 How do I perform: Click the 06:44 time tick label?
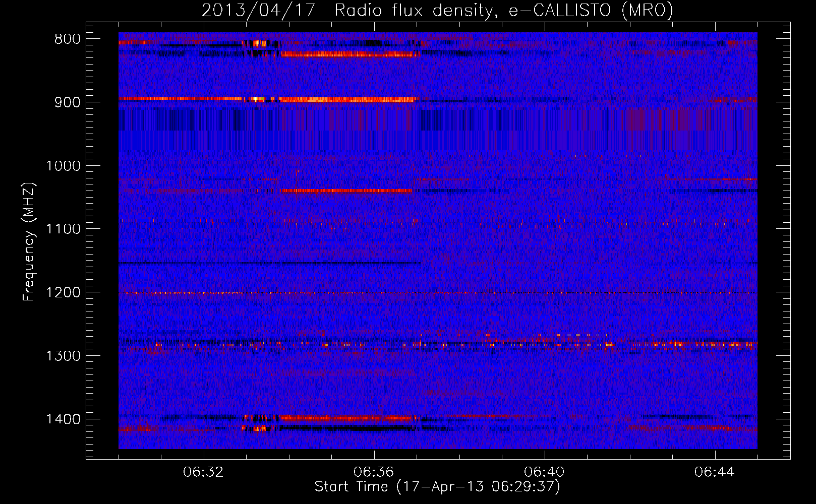715,472
